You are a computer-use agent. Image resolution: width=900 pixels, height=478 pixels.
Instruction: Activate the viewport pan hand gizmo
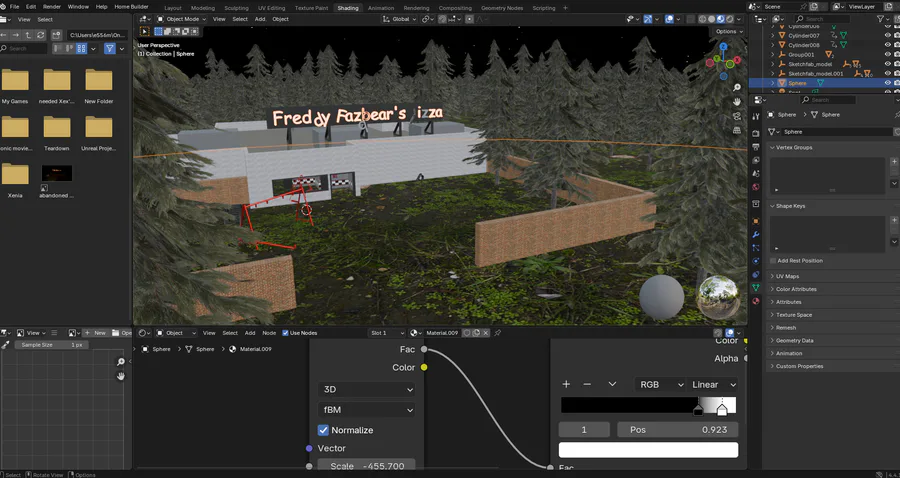pos(737,102)
